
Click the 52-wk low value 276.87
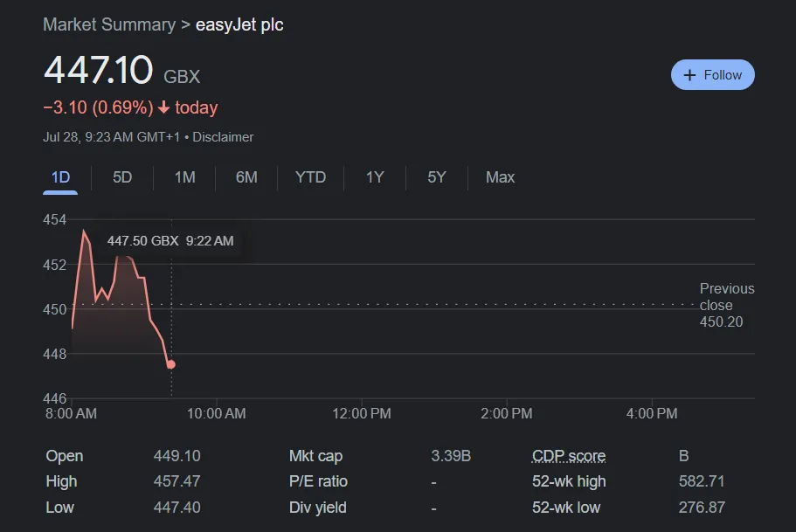[x=702, y=508]
